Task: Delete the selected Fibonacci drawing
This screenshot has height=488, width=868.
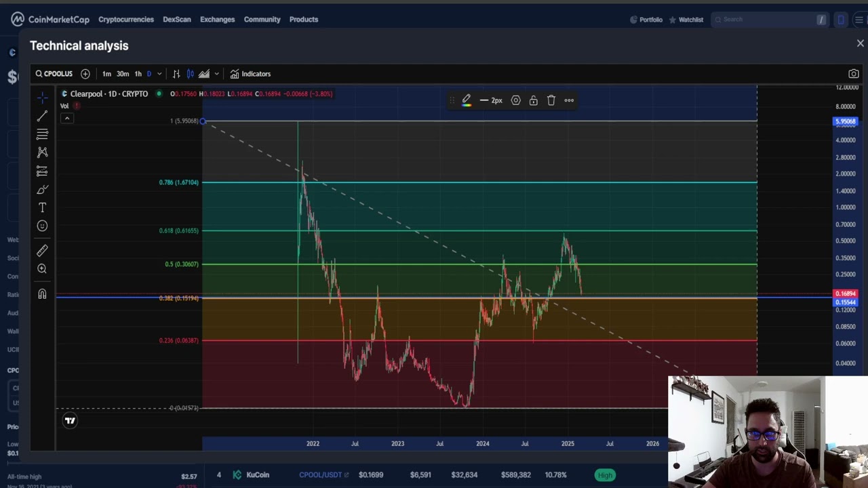Action: 551,100
